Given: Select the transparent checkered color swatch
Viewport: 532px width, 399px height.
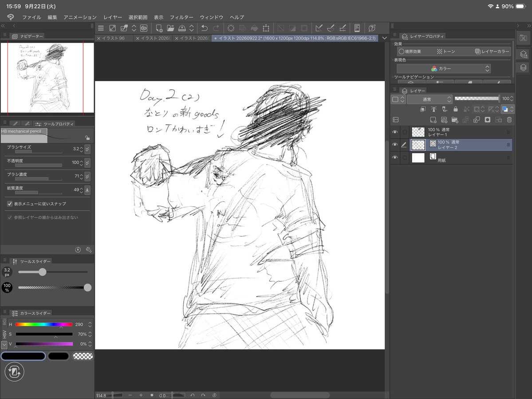Looking at the screenshot, I should [x=83, y=356].
